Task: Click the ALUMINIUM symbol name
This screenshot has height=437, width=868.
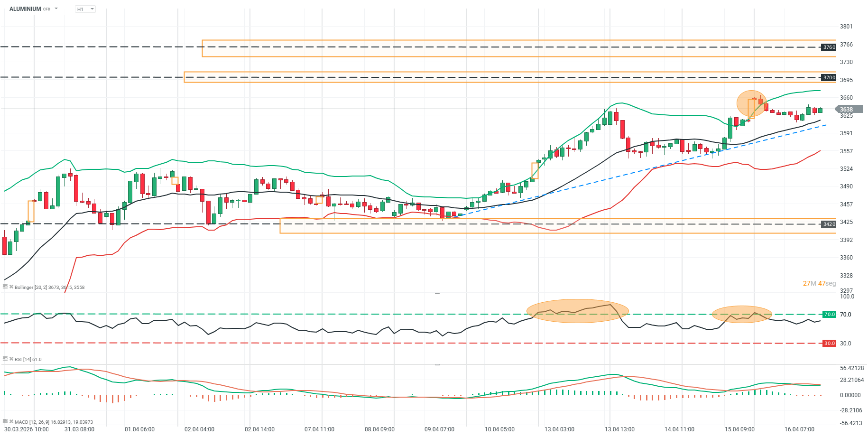Action: click(25, 9)
